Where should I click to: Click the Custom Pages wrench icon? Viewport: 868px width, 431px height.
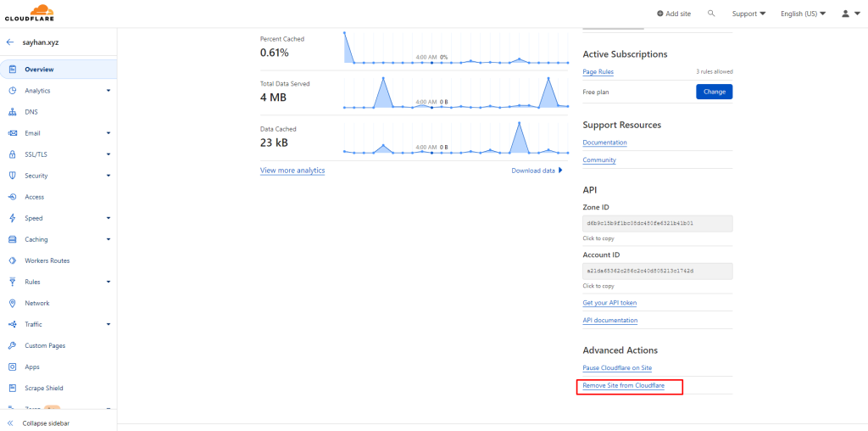(13, 345)
